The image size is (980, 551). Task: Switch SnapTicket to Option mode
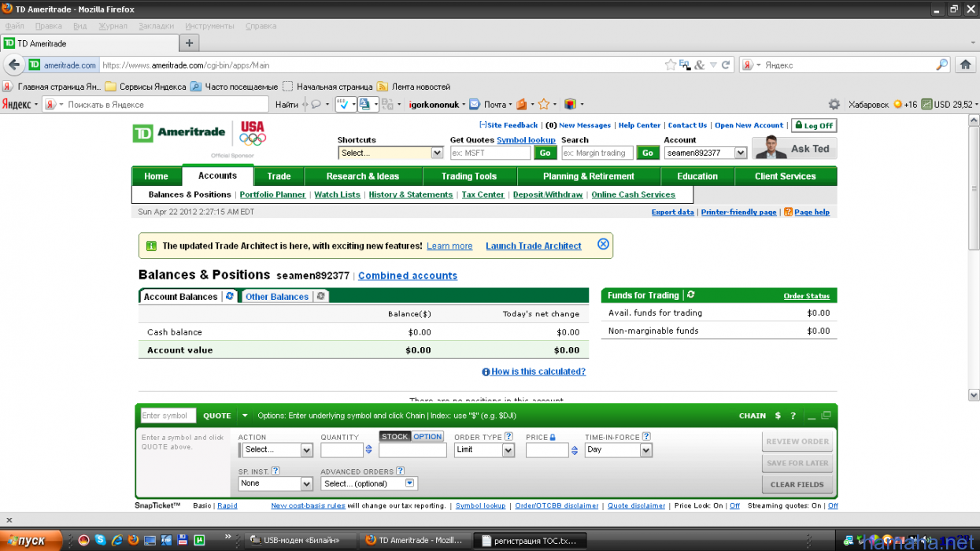(x=428, y=437)
